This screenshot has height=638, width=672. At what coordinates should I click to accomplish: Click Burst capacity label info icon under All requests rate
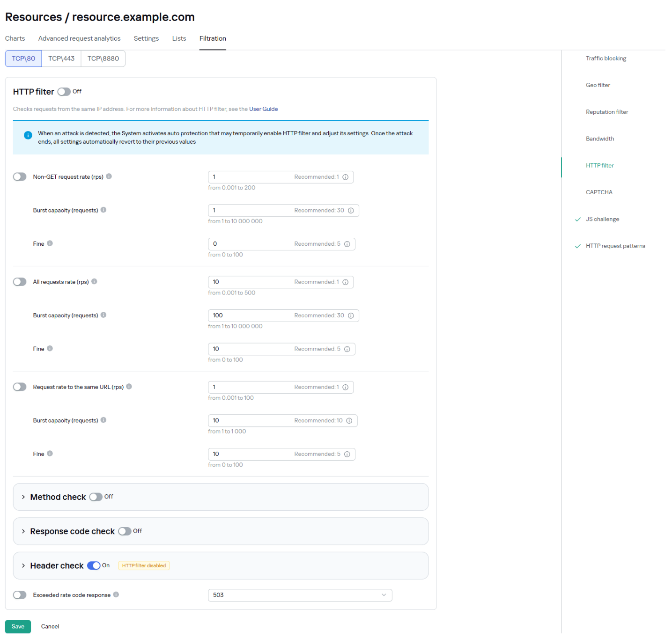[x=103, y=315]
